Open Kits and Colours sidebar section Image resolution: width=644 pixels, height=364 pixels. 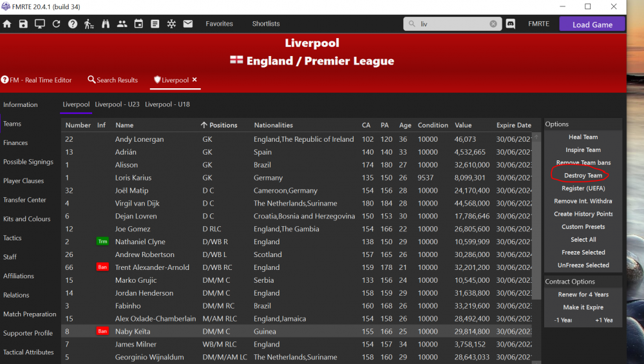click(x=26, y=219)
